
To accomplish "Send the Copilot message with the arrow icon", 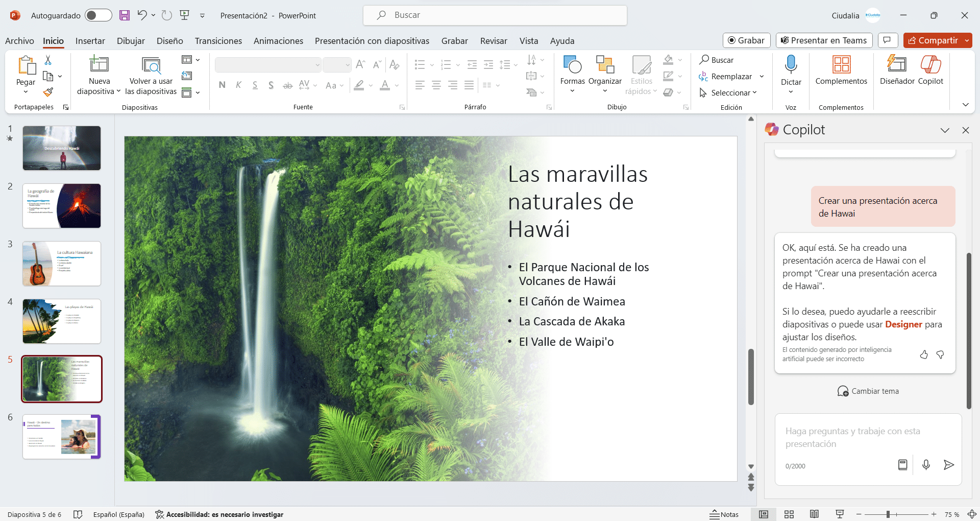I will [x=948, y=465].
